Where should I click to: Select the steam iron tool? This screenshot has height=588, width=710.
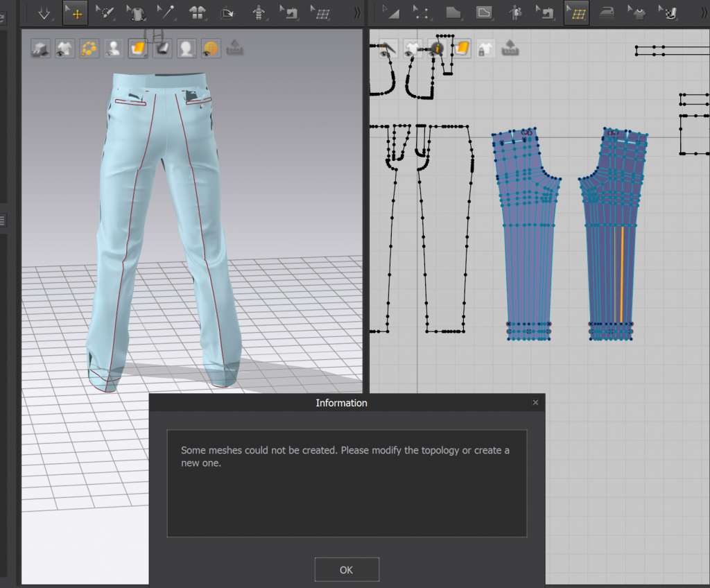click(x=606, y=12)
